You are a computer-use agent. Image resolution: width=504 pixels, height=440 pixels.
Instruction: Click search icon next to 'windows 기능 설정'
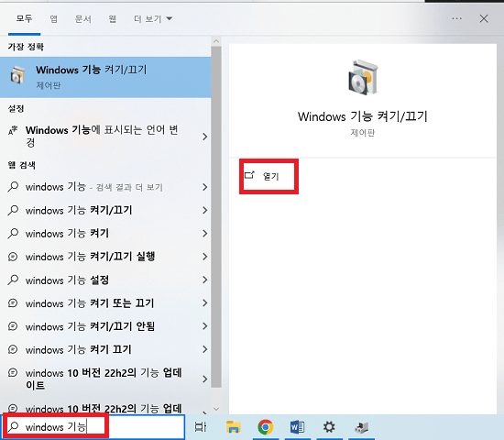coord(13,280)
